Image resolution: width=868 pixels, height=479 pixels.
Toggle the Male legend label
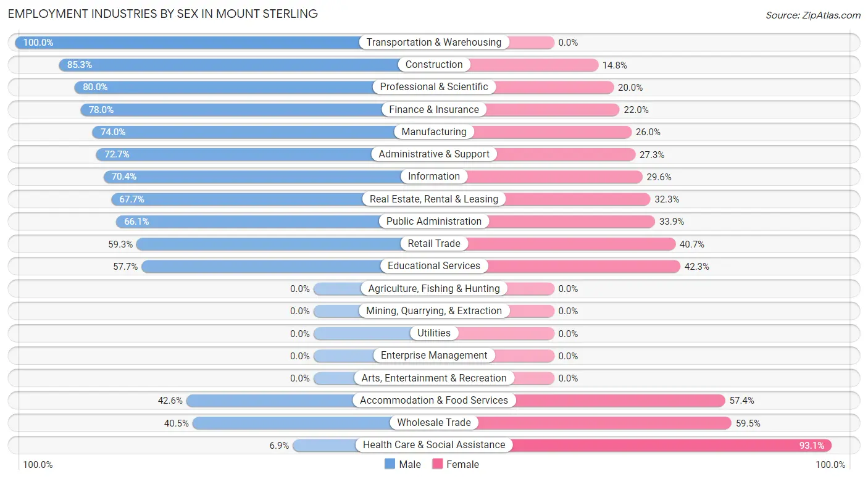click(x=410, y=464)
